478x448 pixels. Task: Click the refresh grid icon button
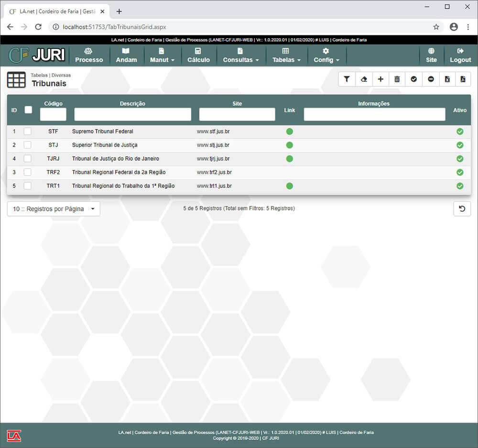462,209
